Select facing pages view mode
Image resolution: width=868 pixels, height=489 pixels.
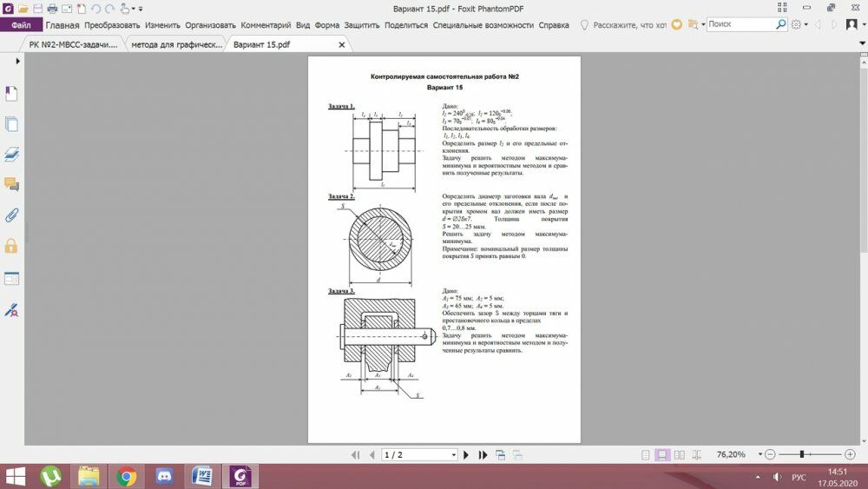click(x=680, y=454)
